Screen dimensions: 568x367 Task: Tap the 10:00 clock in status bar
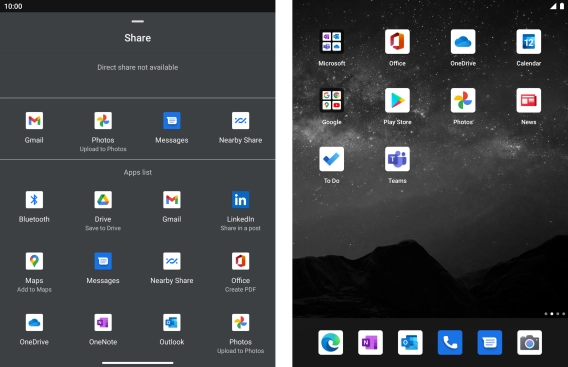(13, 6)
